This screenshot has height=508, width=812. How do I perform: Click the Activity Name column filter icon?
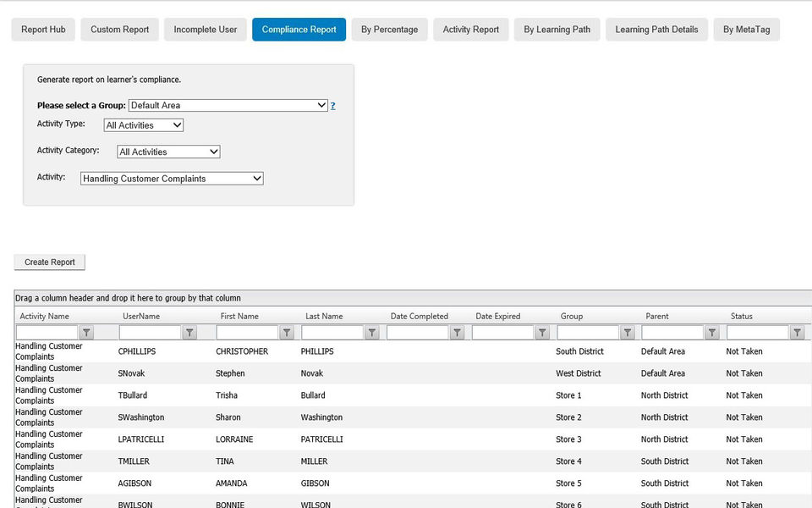pyautogui.click(x=86, y=332)
